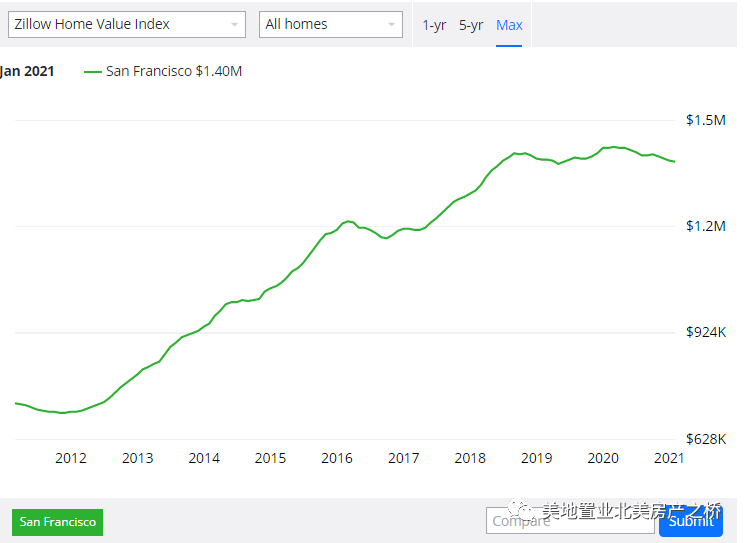Click the 2021 year marker on the axis
The width and height of the screenshot is (745, 543).
point(668,458)
